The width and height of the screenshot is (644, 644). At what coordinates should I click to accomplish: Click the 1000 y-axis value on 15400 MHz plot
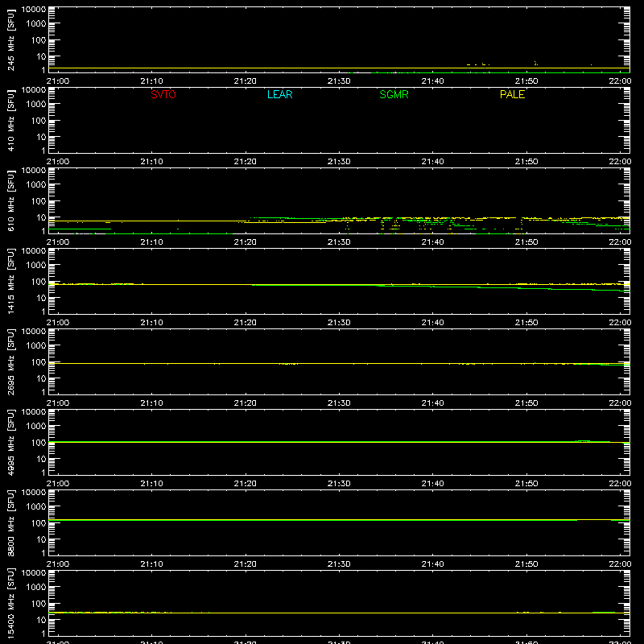click(36, 588)
